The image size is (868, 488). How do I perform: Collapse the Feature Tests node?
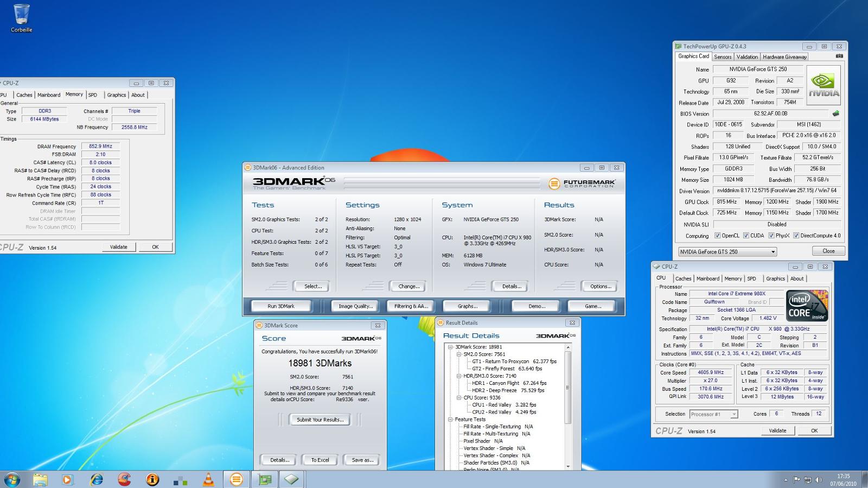coord(450,419)
